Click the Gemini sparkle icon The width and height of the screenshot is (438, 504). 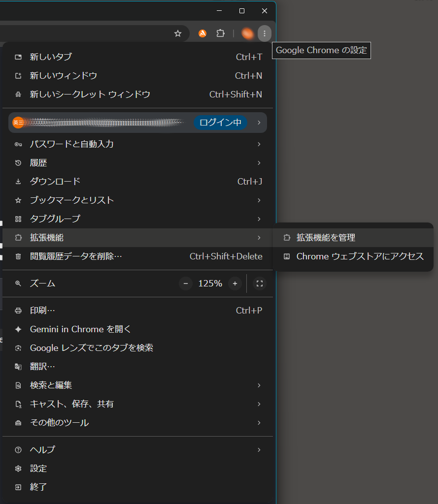click(18, 329)
